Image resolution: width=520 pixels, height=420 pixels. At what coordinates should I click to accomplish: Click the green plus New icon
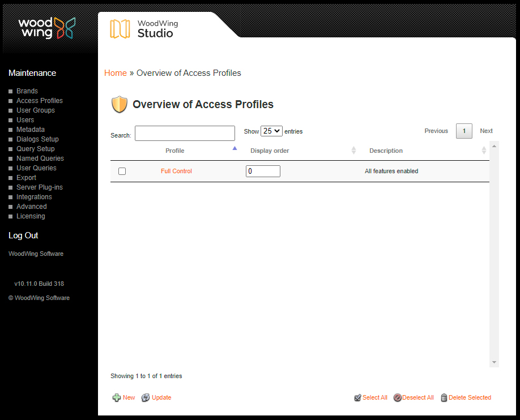click(x=117, y=398)
